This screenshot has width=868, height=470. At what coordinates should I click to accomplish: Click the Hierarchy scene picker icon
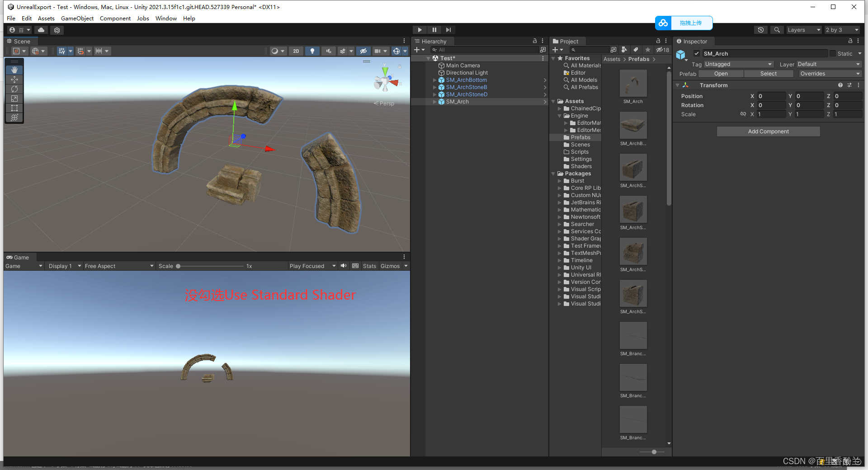pos(543,50)
